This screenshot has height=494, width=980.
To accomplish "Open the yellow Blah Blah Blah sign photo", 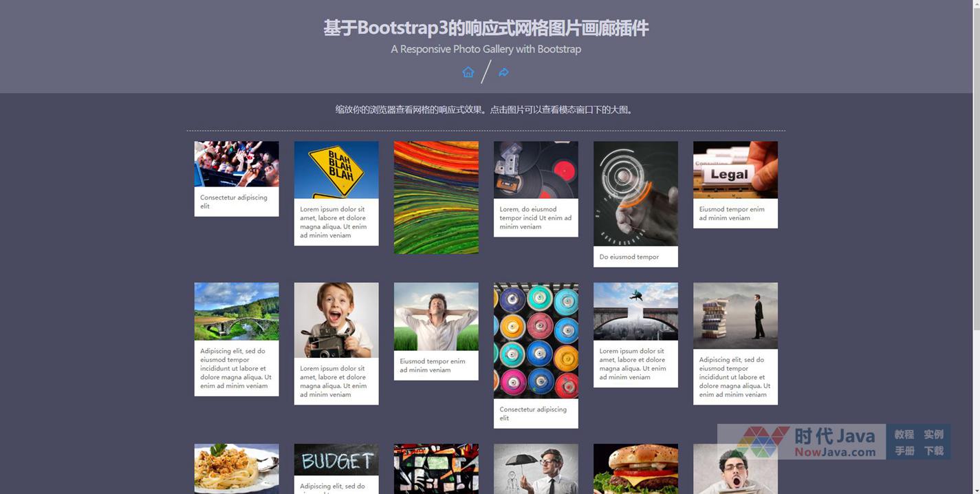I will [336, 170].
